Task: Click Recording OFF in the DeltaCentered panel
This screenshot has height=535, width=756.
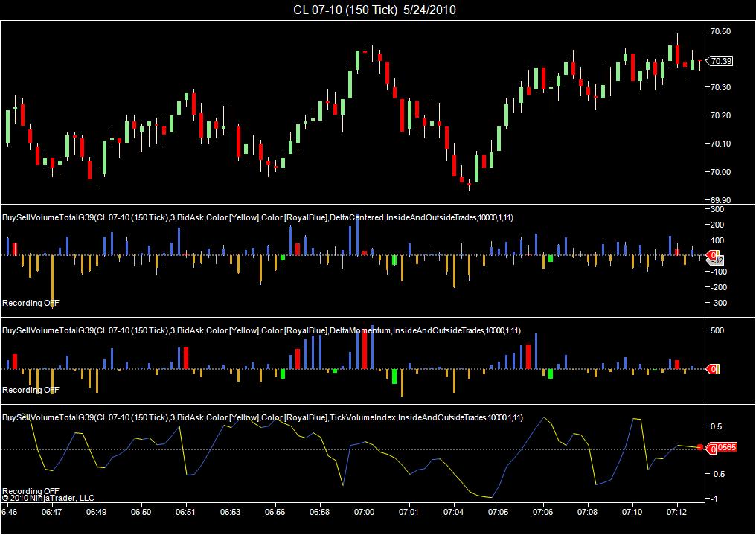Action: pyautogui.click(x=31, y=303)
